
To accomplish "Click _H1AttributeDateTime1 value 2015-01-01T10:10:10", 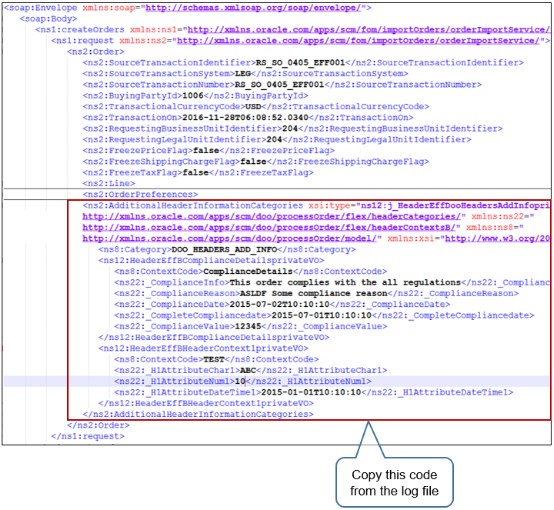I will tap(311, 392).
